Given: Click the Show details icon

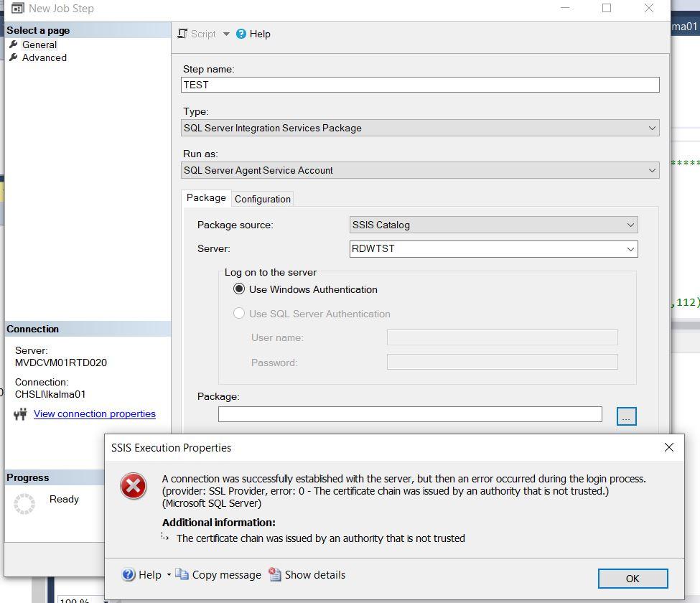Looking at the screenshot, I should click(274, 574).
